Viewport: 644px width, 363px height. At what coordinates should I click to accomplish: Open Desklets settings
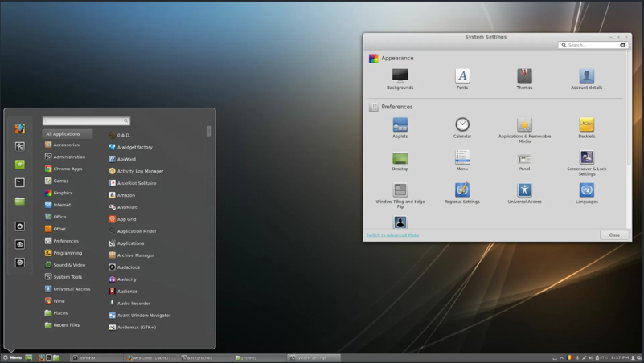pyautogui.click(x=586, y=125)
